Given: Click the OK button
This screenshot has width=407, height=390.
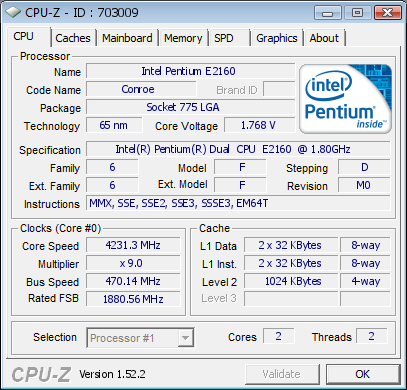Looking at the screenshot, I should (363, 374).
